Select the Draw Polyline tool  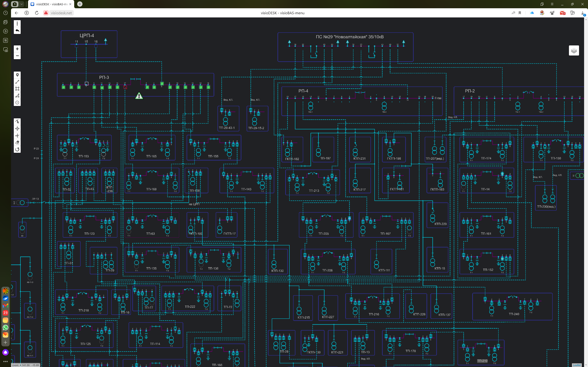(17, 82)
